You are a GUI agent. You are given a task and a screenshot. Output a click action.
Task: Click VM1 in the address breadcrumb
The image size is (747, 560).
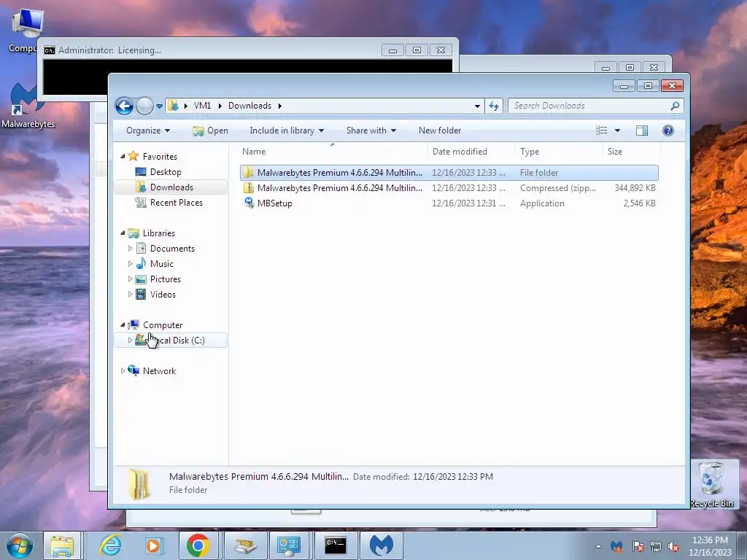[x=202, y=106]
